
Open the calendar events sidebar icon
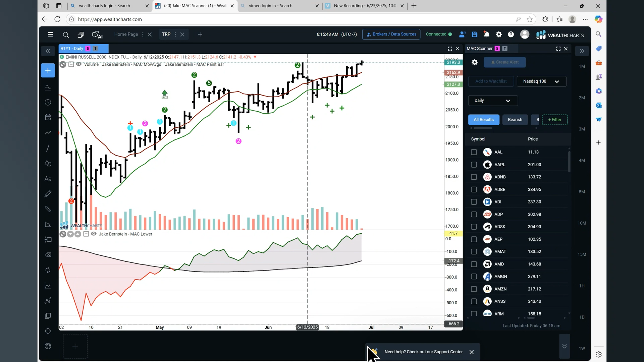pyautogui.click(x=48, y=117)
